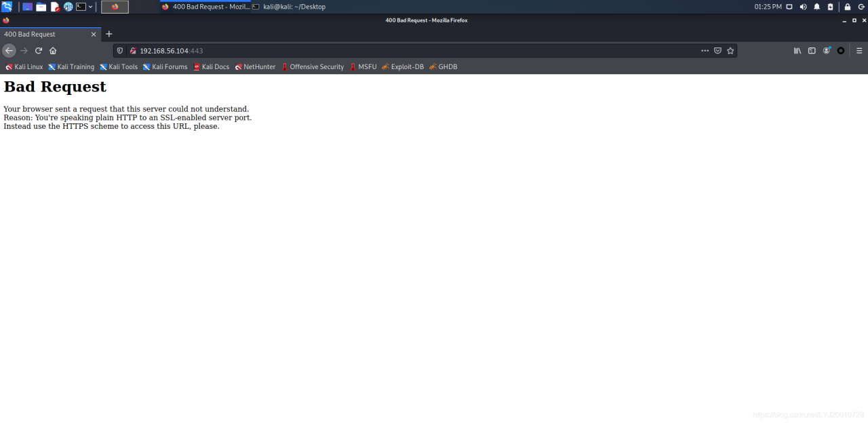Close the Firefox window
The height and width of the screenshot is (423, 868).
tap(863, 20)
